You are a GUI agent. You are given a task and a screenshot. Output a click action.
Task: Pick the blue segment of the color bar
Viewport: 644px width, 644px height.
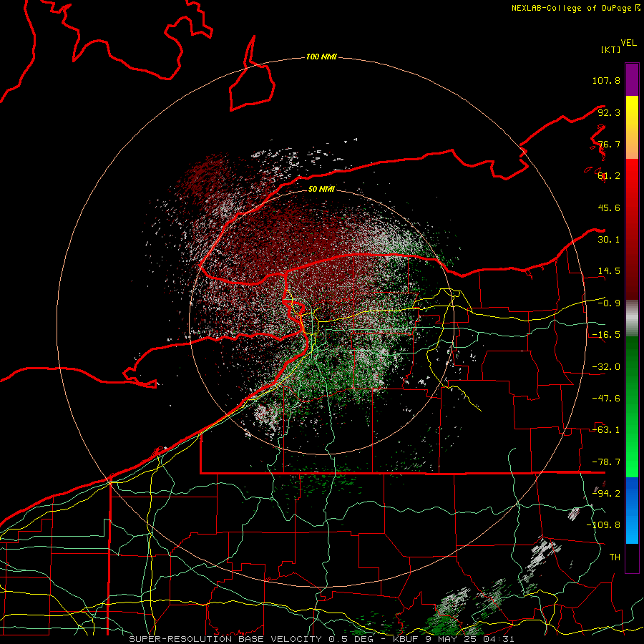point(632,510)
